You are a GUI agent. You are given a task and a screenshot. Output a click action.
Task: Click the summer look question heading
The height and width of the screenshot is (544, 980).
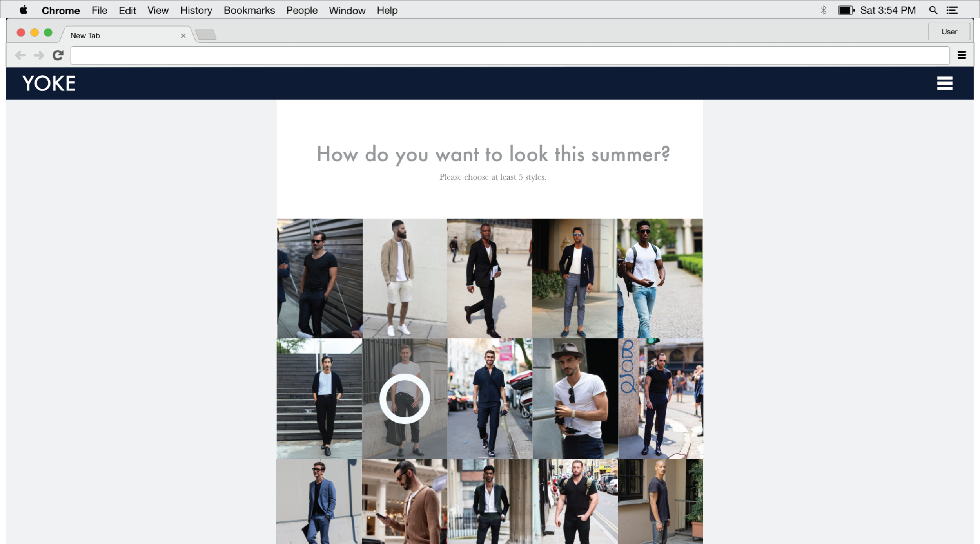click(x=493, y=154)
